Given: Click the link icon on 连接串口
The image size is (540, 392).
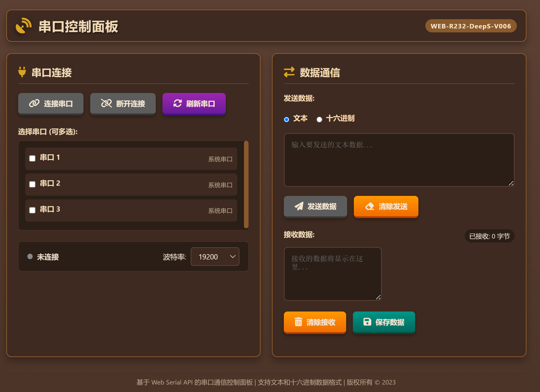Looking at the screenshot, I should click(34, 103).
